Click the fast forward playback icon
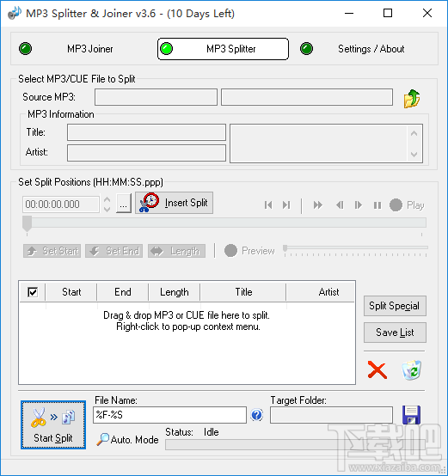 click(x=317, y=205)
